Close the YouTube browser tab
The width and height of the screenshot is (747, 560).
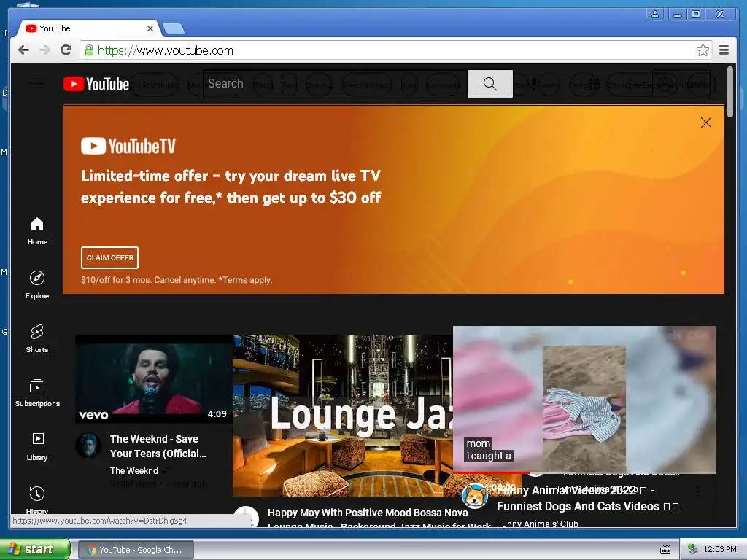point(150,28)
